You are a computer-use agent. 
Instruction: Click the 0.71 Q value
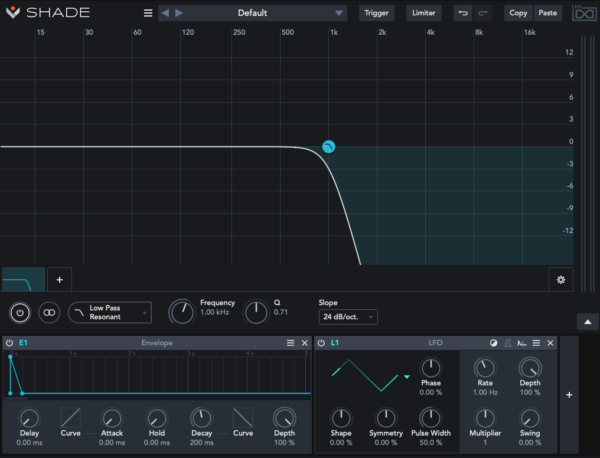tap(280, 312)
